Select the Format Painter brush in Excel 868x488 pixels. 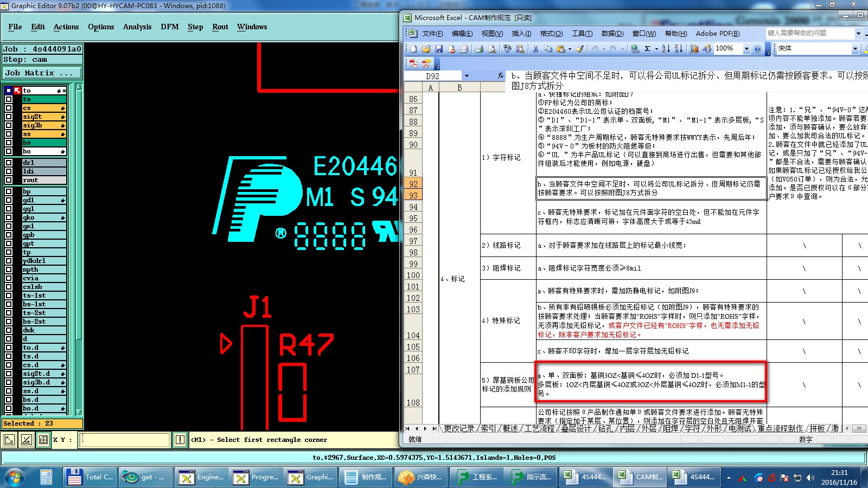pos(580,49)
